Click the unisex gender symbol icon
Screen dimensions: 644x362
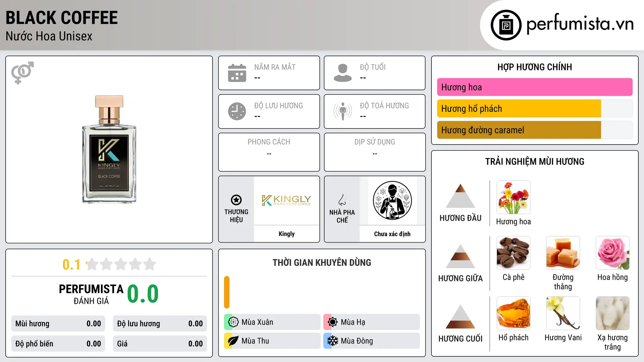(22, 73)
